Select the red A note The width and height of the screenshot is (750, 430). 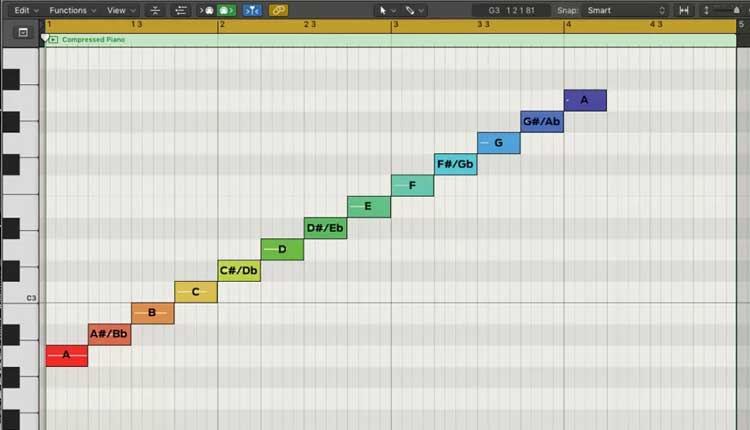tap(67, 355)
